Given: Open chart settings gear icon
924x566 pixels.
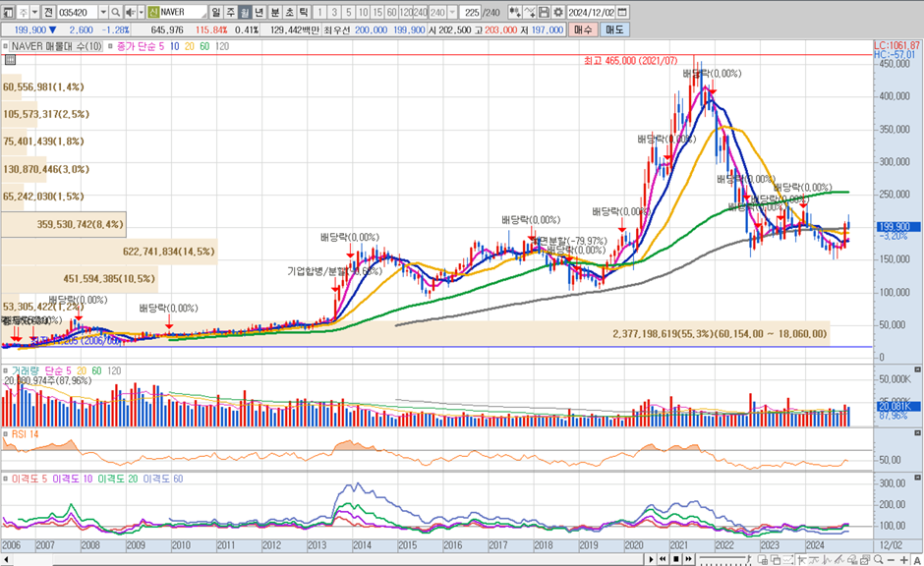Looking at the screenshot, I should tap(558, 12).
